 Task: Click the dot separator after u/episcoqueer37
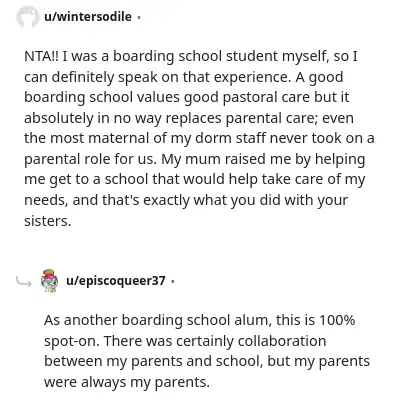click(x=172, y=282)
